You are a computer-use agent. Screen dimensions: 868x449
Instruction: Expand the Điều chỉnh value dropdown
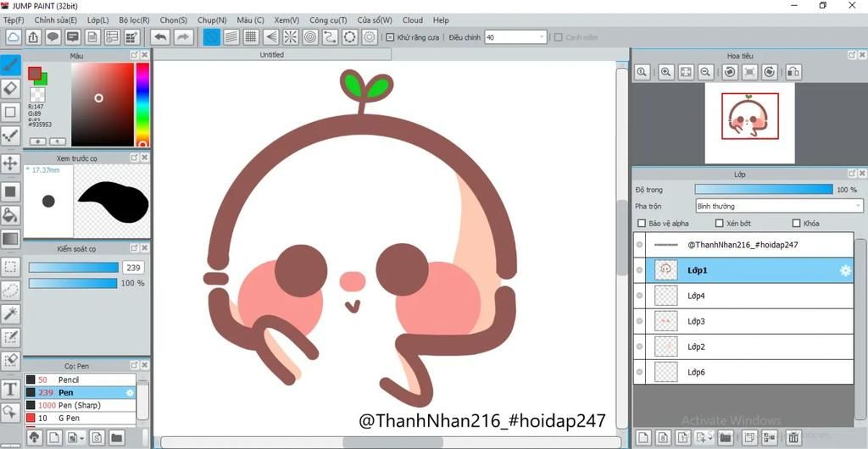(x=542, y=37)
